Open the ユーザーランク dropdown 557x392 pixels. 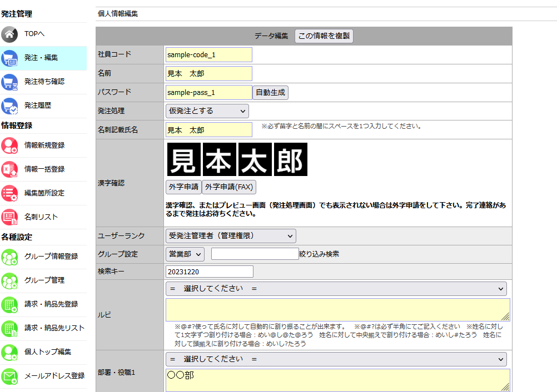coord(231,236)
